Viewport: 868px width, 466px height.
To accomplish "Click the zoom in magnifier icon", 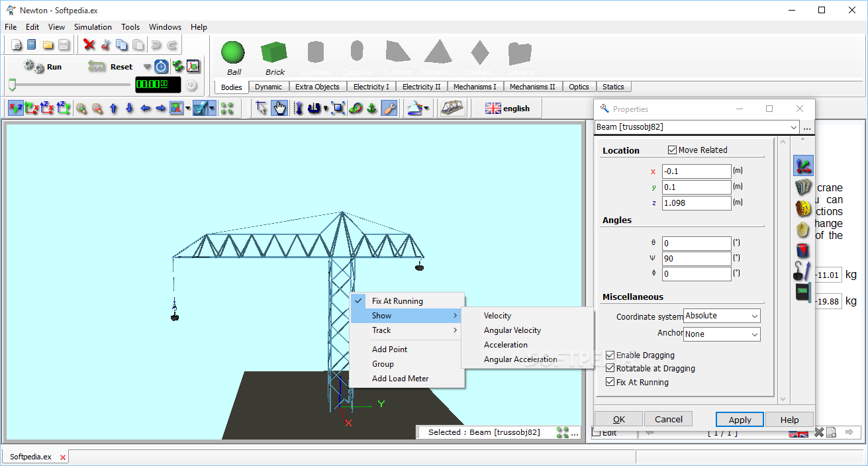I will point(81,109).
